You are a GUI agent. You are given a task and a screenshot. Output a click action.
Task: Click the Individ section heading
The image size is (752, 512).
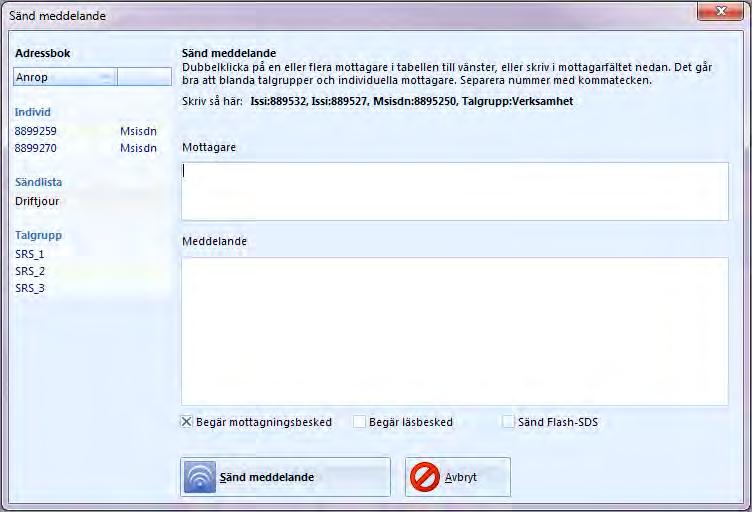[x=33, y=112]
